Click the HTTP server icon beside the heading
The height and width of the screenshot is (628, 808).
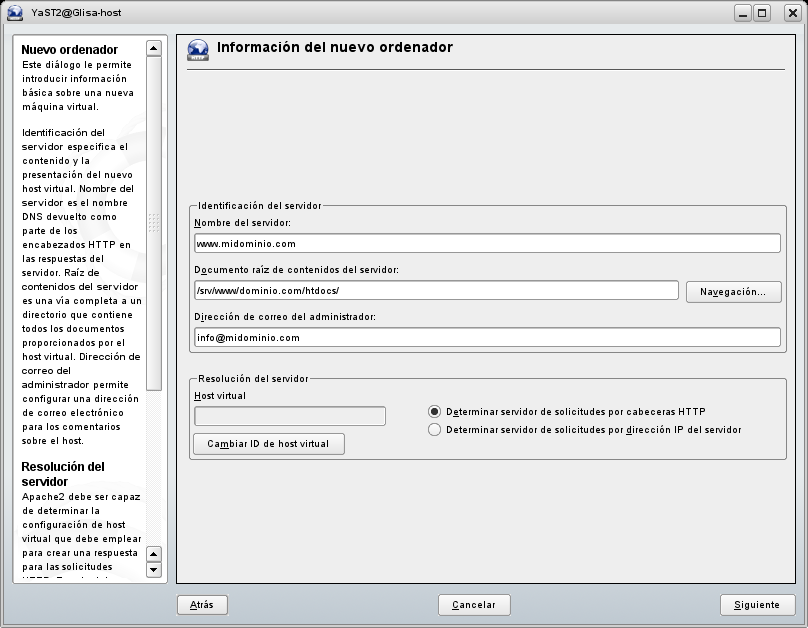(x=198, y=51)
